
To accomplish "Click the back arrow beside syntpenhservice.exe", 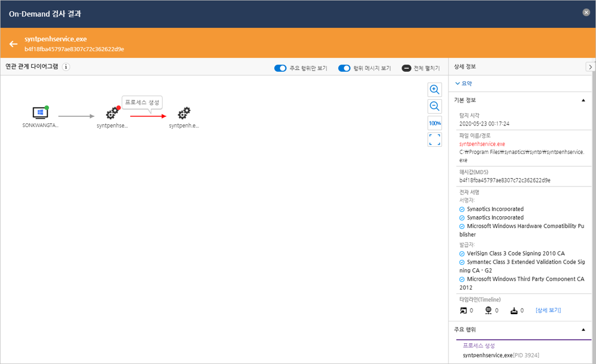I will coord(13,44).
